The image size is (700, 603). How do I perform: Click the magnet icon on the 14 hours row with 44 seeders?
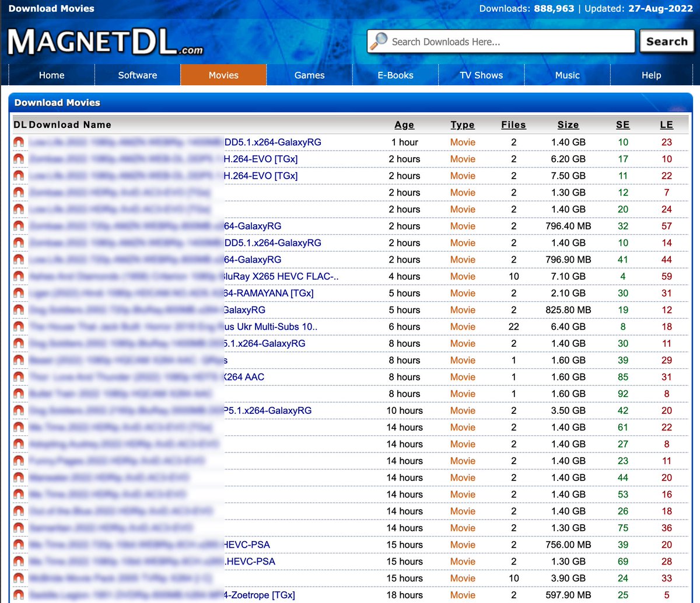(19, 477)
